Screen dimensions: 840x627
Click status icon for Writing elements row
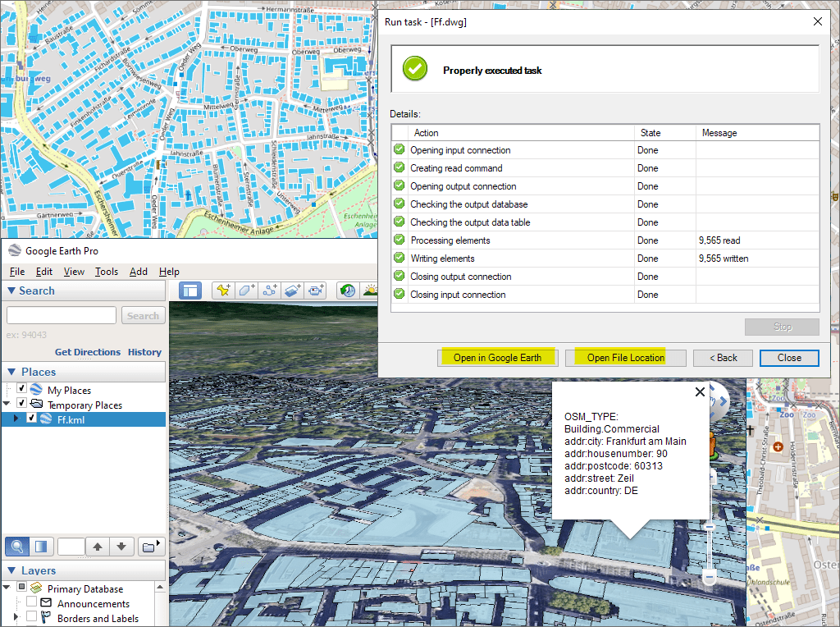pos(399,258)
